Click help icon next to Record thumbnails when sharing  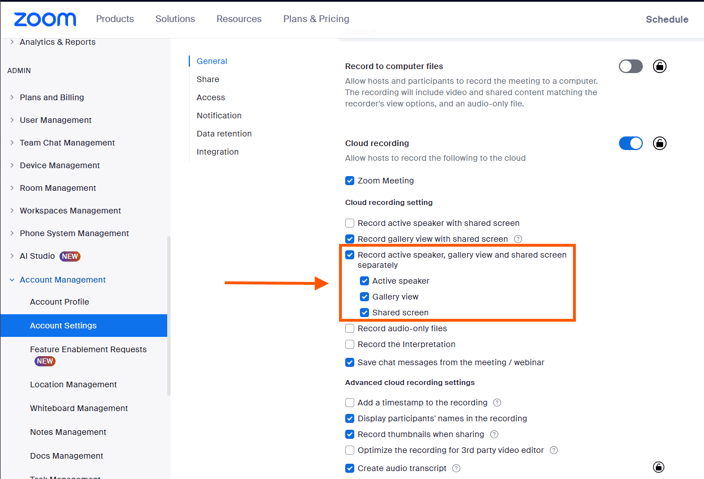click(494, 435)
